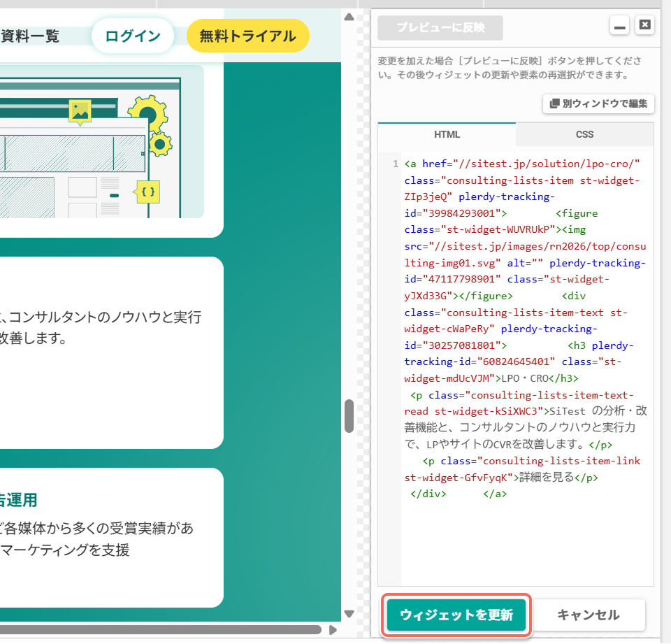Click the preview scroll-up arrow
This screenshot has height=644, width=671.
pyautogui.click(x=349, y=17)
